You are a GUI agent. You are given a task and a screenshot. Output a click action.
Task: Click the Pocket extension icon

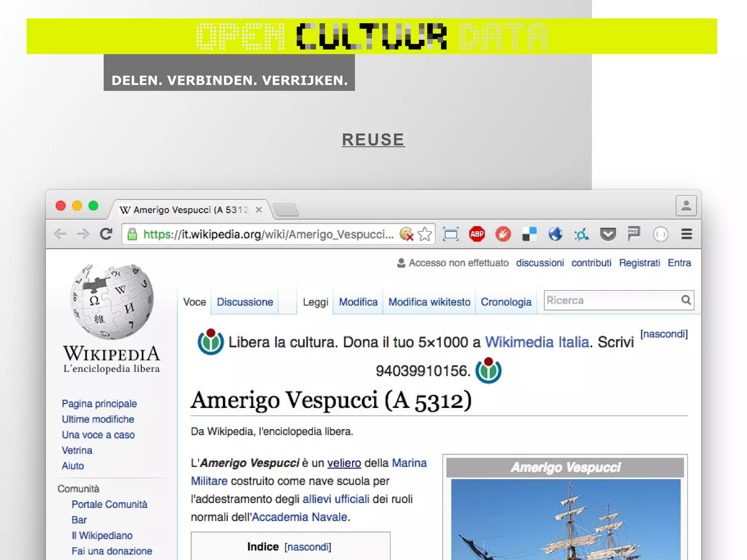coord(608,234)
